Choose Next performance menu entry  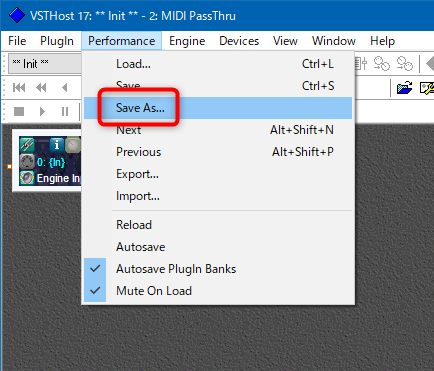pyautogui.click(x=218, y=130)
